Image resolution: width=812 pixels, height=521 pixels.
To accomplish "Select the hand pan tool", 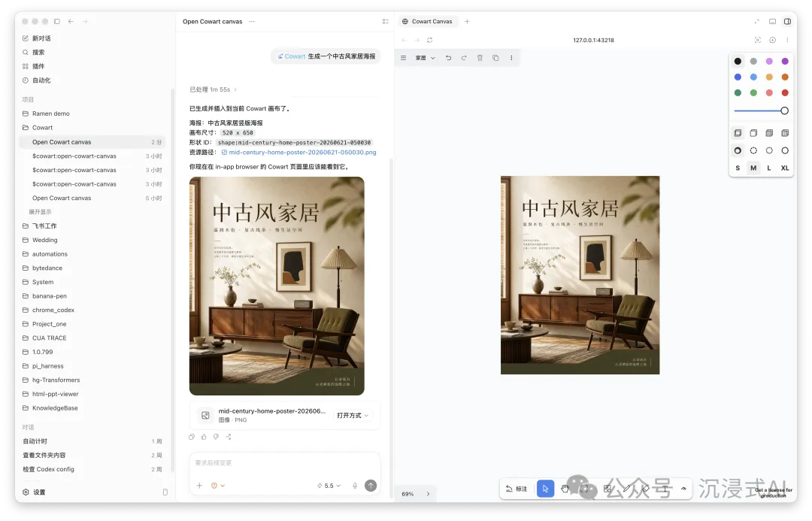I will (565, 489).
